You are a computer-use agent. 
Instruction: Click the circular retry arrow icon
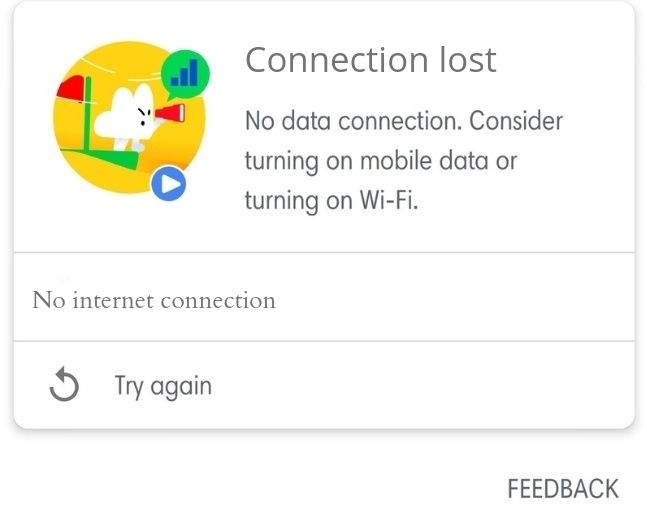pos(64,384)
